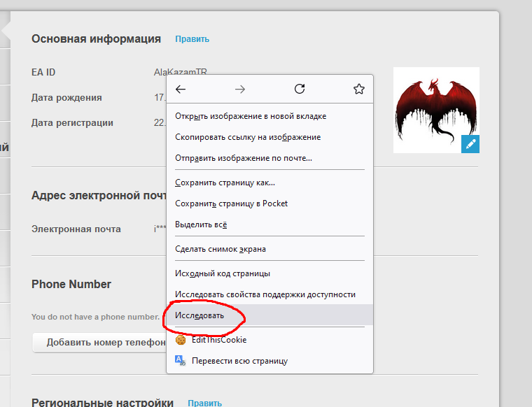Viewport: 532px width, 407px height.
Task: Click the Электронная почта label
Action: (x=76, y=229)
